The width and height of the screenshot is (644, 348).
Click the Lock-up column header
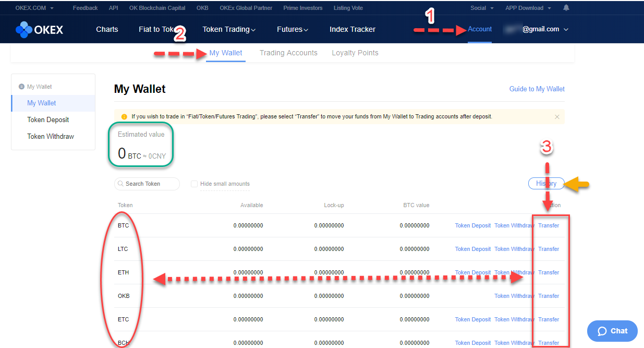(x=334, y=205)
